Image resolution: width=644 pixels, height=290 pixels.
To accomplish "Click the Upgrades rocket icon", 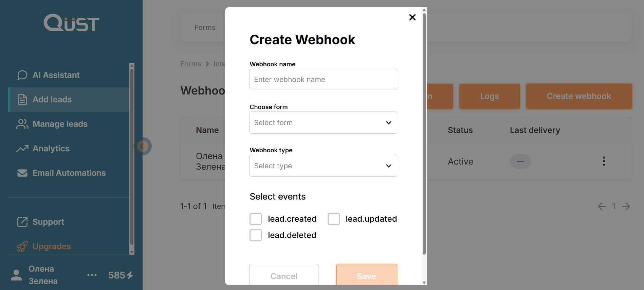I will click(x=22, y=246).
